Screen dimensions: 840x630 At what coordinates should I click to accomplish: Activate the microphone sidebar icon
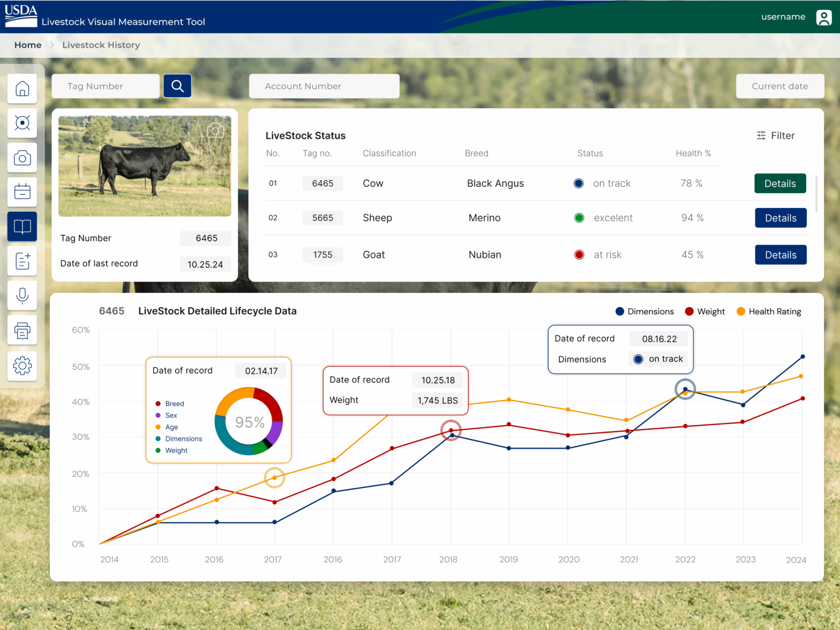tap(22, 295)
